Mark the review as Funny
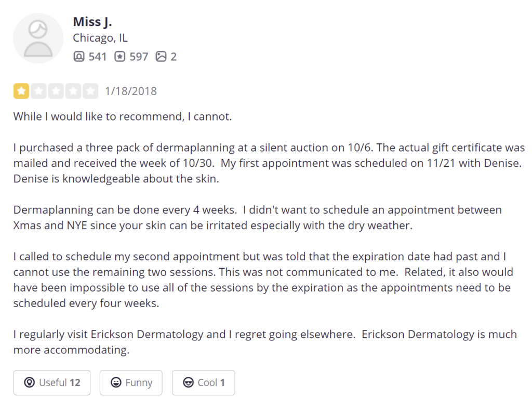This screenshot has width=532, height=397. (131, 382)
